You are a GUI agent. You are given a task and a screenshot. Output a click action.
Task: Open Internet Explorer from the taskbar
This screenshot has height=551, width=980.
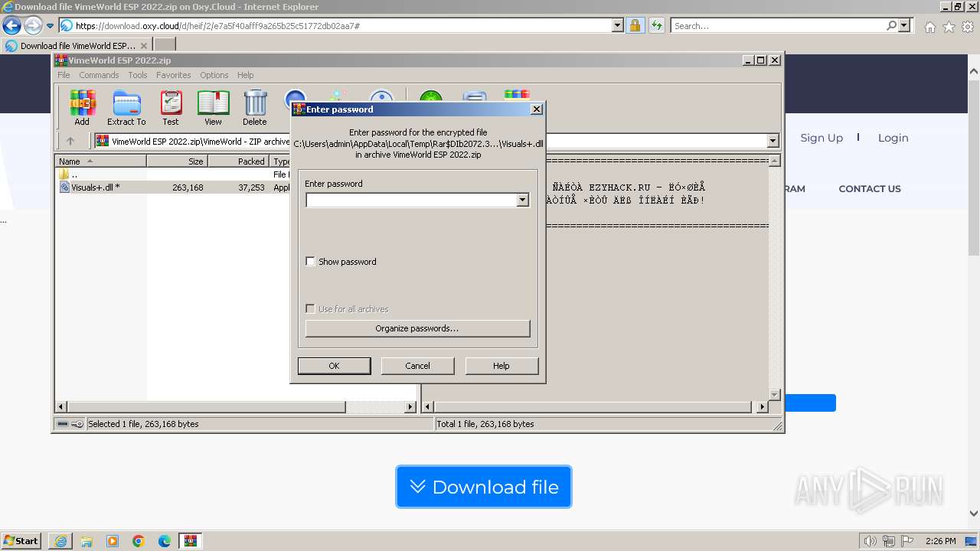coord(60,541)
